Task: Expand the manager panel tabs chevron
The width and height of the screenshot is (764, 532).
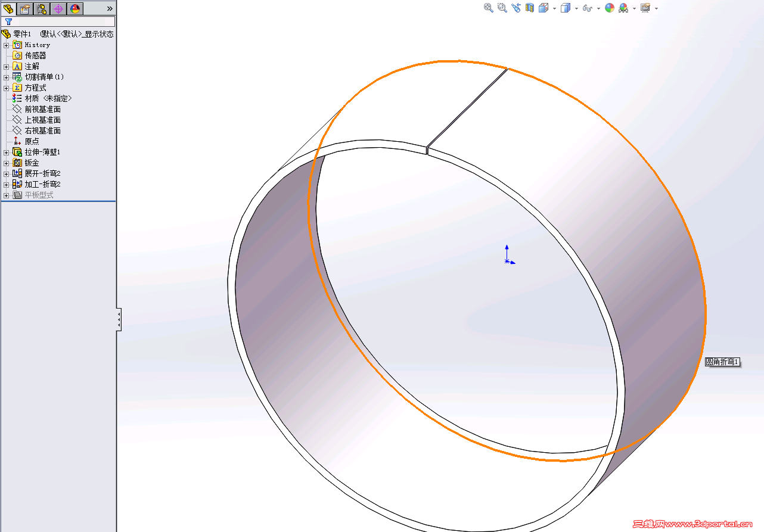Action: (x=110, y=8)
